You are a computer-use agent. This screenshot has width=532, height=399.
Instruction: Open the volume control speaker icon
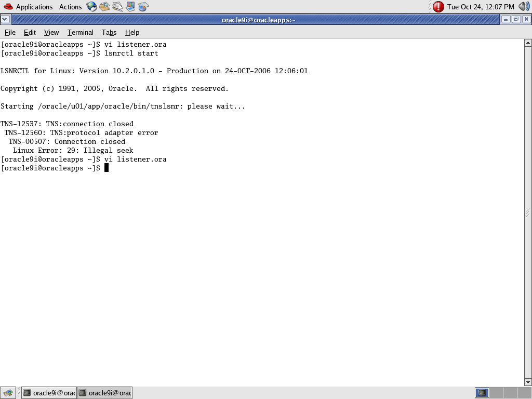524,7
